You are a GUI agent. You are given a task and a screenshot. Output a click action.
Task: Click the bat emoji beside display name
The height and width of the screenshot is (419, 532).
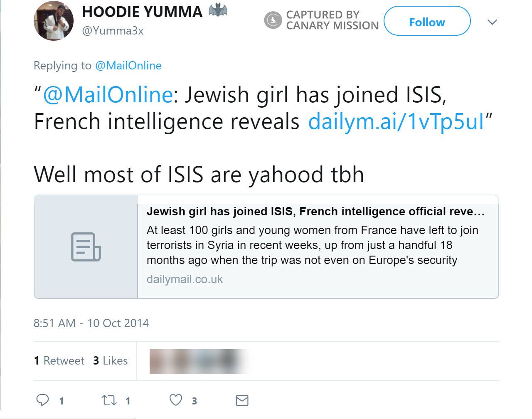(x=218, y=10)
